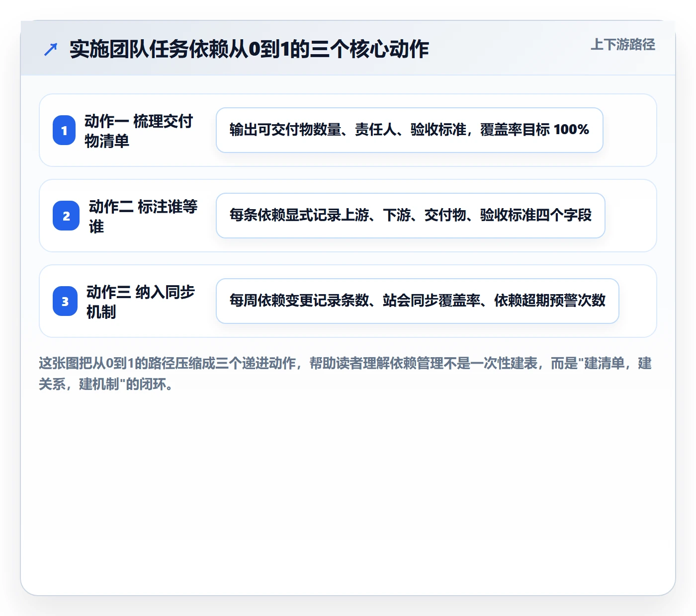Image resolution: width=696 pixels, height=616 pixels.
Task: Select the label 动作二 标注谁等谁
Action: [143, 216]
